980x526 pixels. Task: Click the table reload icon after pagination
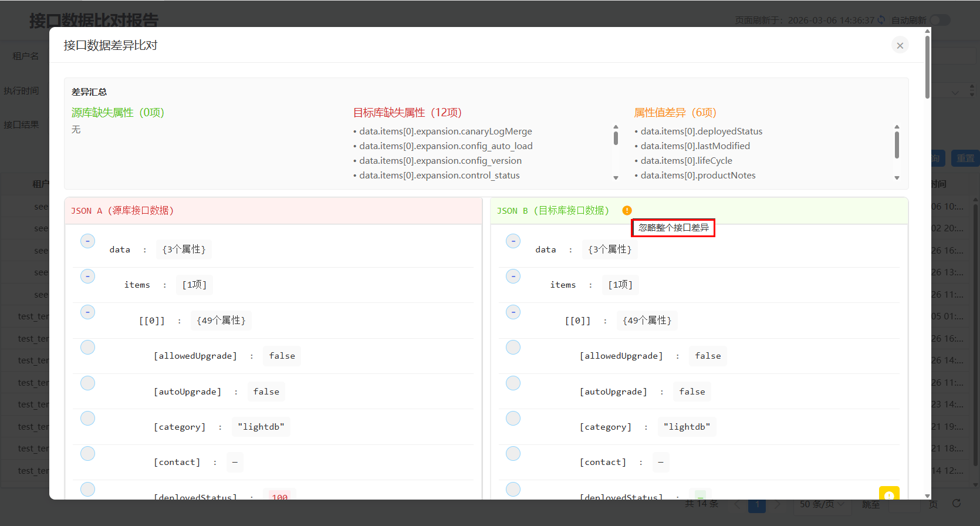coord(957,504)
